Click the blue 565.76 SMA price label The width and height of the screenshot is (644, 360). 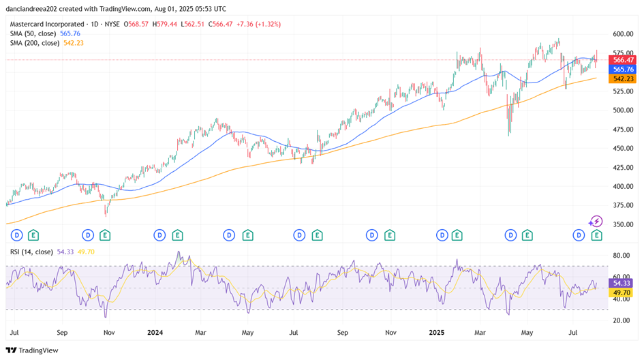(x=624, y=70)
